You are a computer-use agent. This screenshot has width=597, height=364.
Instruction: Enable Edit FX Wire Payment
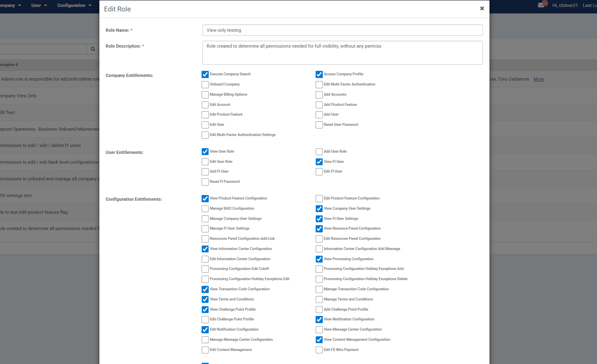(319, 350)
